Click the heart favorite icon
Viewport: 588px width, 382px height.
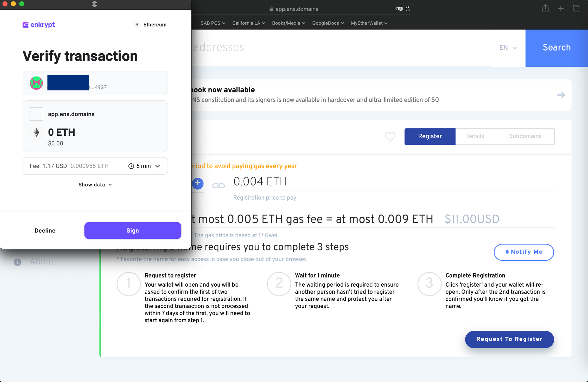click(390, 137)
